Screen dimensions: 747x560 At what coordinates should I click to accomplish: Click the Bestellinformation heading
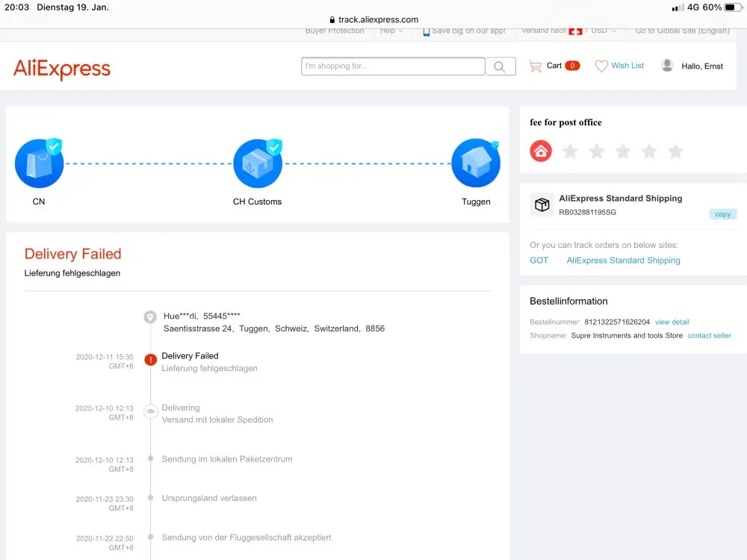[x=568, y=302]
